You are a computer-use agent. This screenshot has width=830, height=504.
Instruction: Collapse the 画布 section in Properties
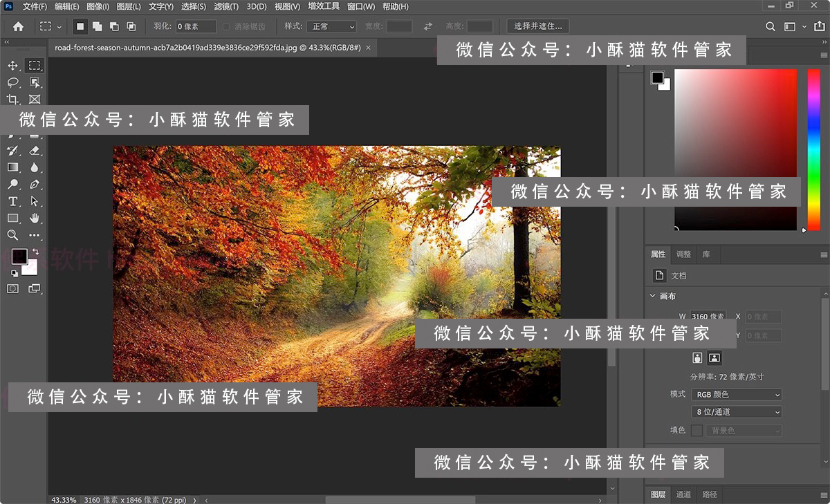point(653,296)
